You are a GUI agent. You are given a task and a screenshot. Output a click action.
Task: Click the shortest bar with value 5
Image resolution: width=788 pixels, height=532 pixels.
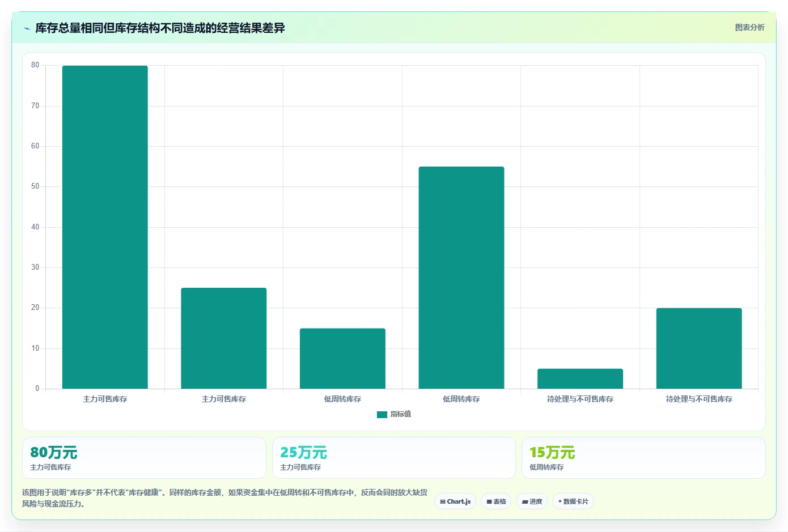(580, 378)
